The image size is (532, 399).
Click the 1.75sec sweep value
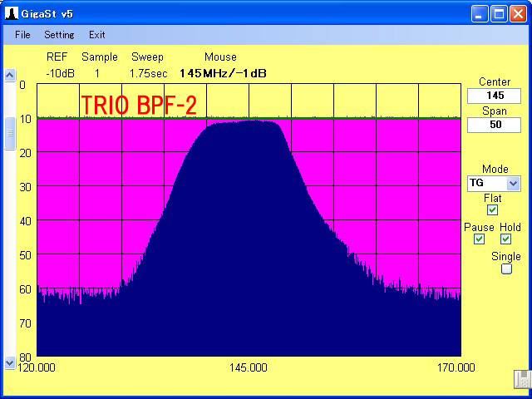coord(148,73)
